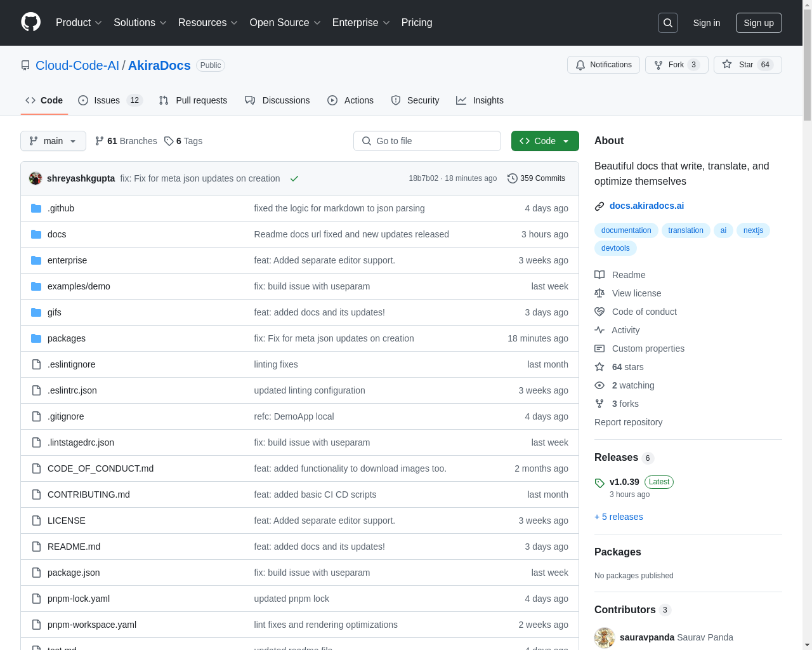Click the enterprise folder icon

[36, 260]
